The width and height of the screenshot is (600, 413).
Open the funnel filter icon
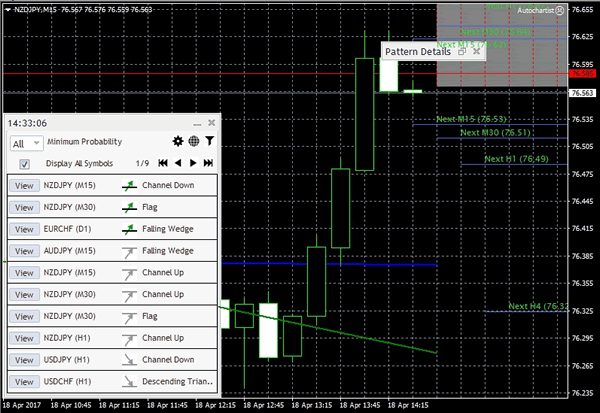[209, 142]
